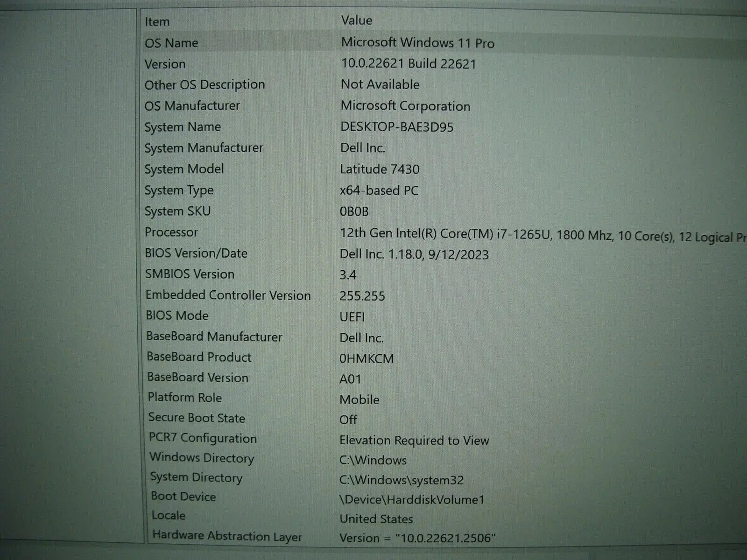
Task: Select 'Elevation Required to View' value
Action: [x=414, y=441]
